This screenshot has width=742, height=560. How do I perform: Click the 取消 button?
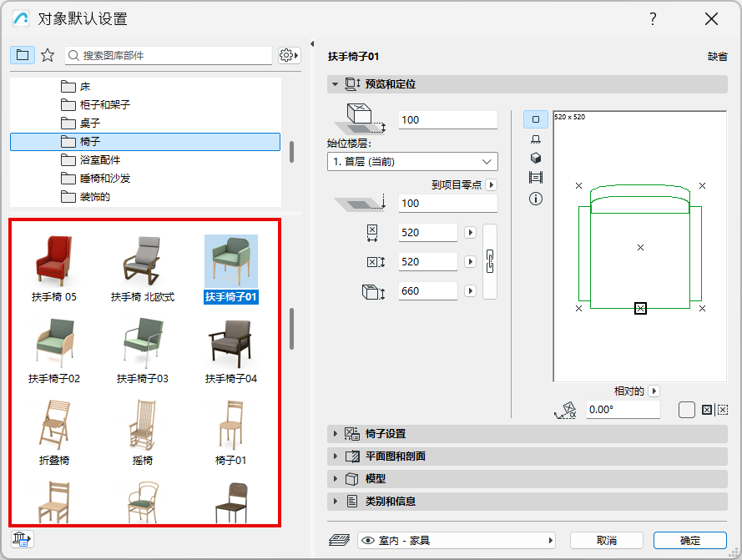pyautogui.click(x=606, y=540)
